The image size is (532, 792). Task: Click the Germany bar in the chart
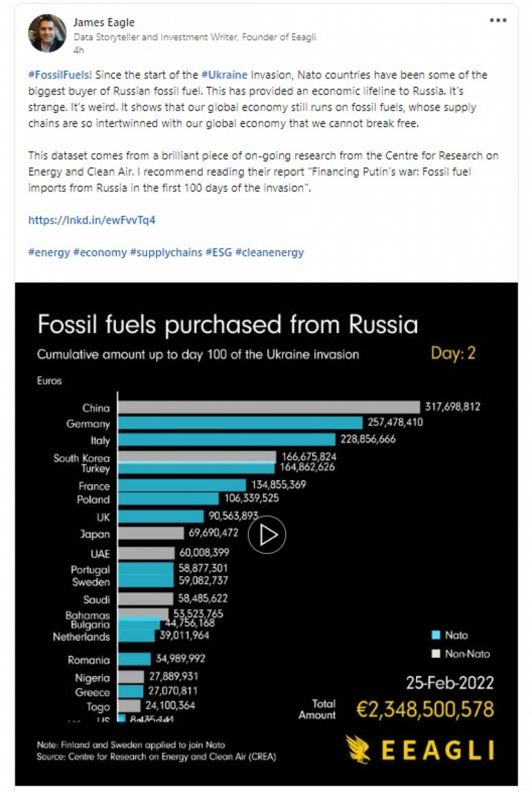[240, 422]
